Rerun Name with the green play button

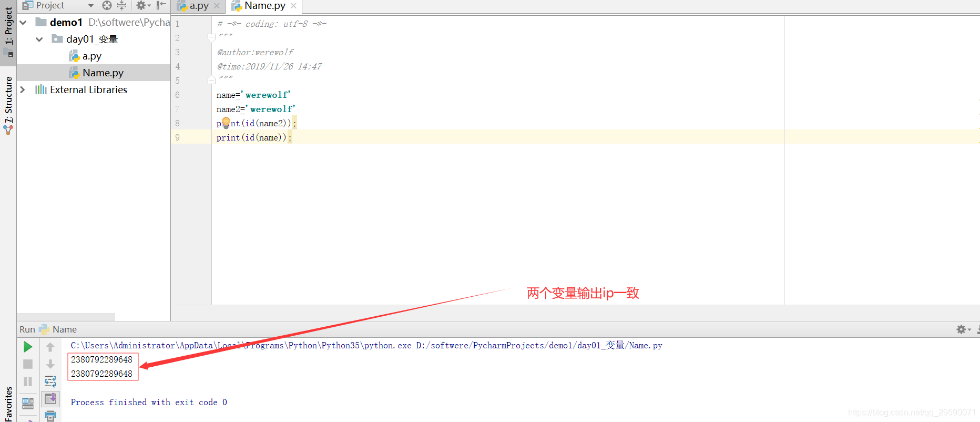[28, 347]
